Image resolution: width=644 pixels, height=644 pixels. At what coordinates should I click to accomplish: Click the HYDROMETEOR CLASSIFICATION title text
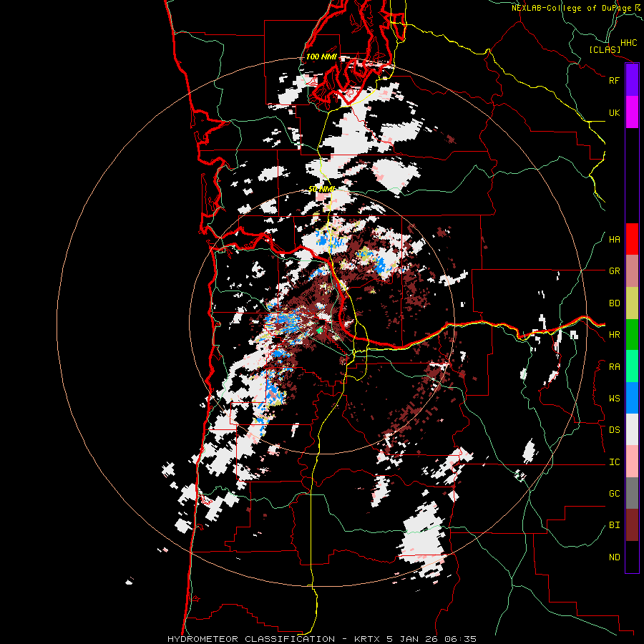251,639
